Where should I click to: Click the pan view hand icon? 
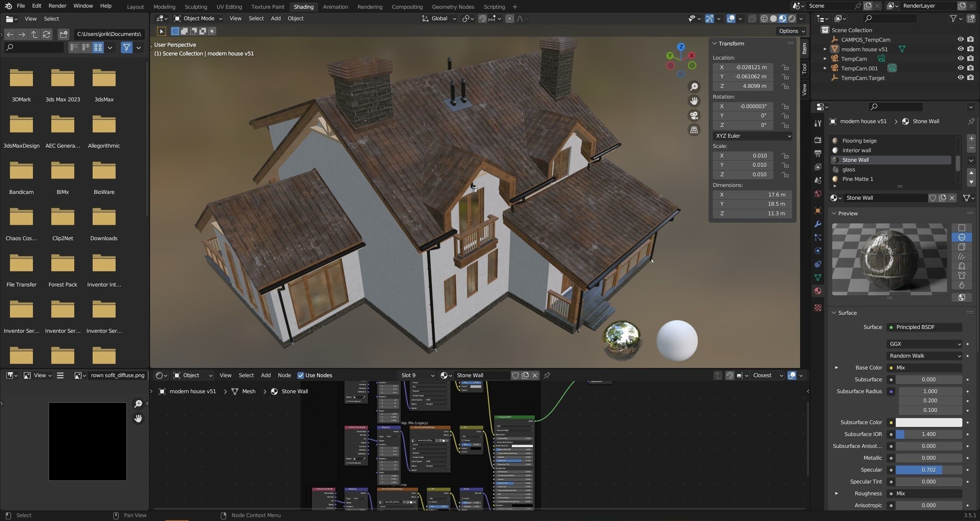click(x=694, y=101)
